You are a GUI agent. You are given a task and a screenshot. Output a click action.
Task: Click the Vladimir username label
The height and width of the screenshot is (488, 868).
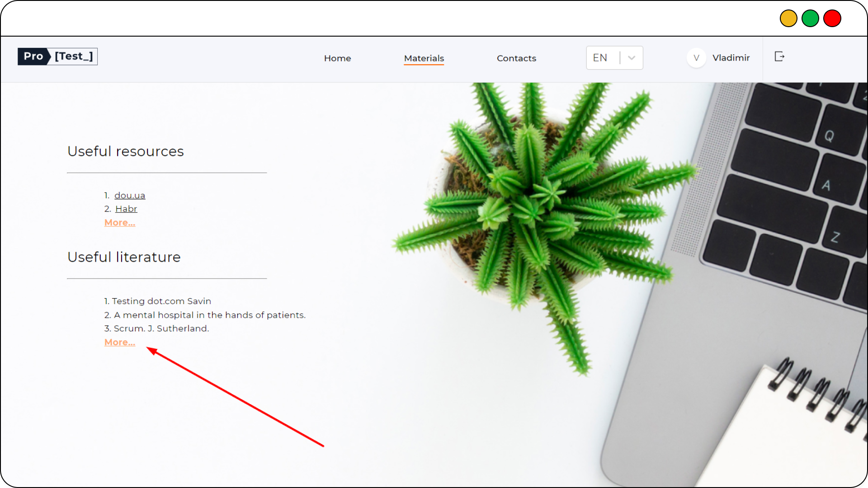731,58
